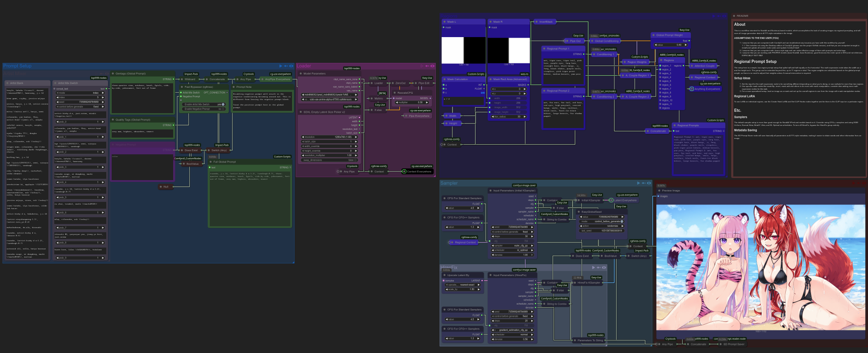Click the Mask R preview thumbnail

(509, 50)
